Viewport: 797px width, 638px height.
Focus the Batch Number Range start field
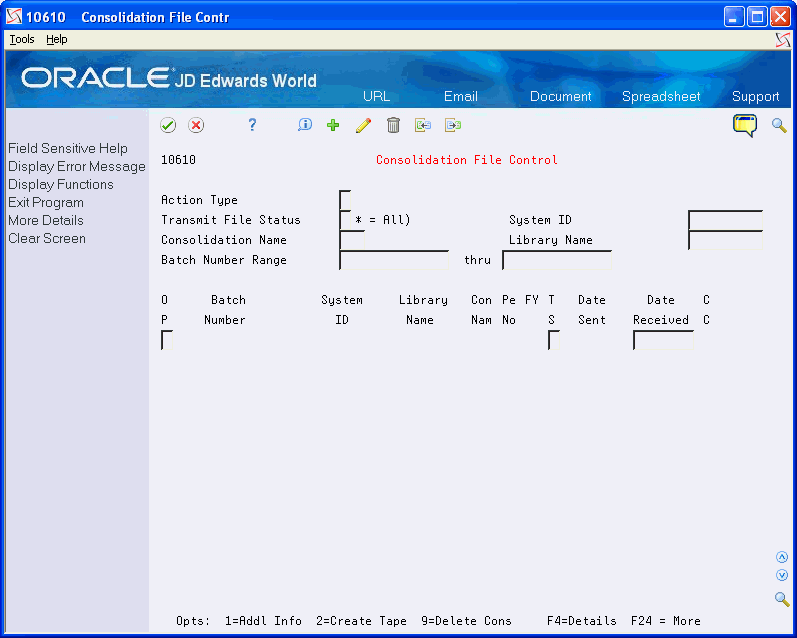coord(394,260)
